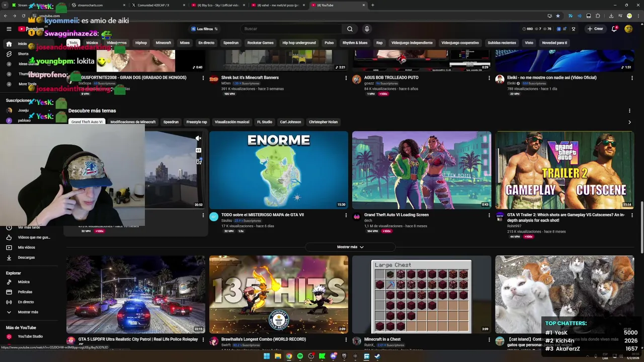Select the Freestyle rap topic chip
The image size is (644, 362).
[197, 122]
